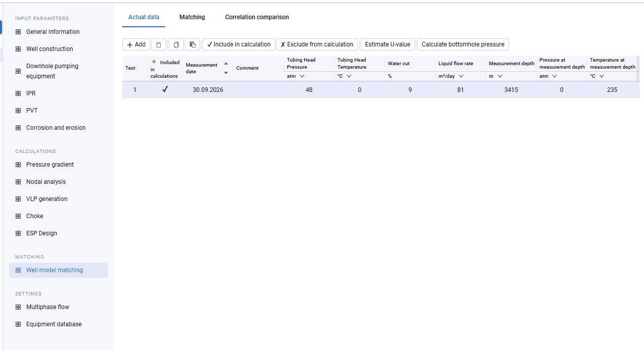Viewport: 644px width, 350px height.
Task: Open the Measurement depth m unit dropdown
Action: click(500, 76)
